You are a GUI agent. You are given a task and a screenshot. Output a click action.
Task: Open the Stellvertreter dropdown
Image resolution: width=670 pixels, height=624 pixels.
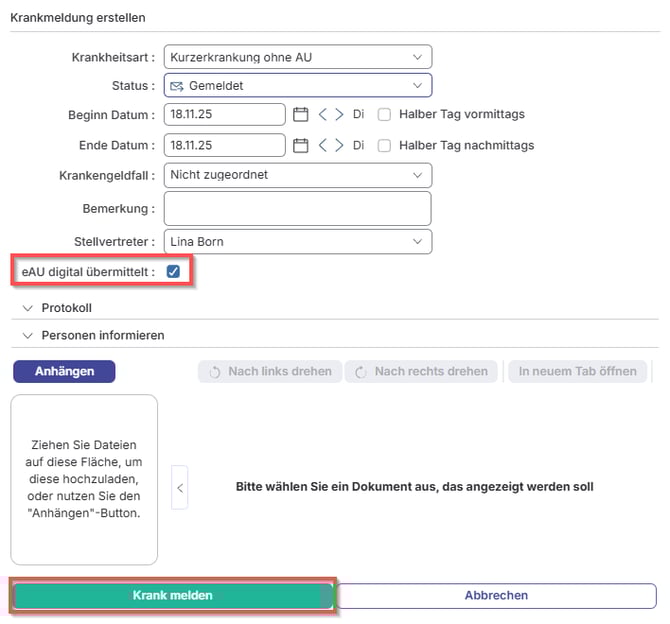pos(297,242)
